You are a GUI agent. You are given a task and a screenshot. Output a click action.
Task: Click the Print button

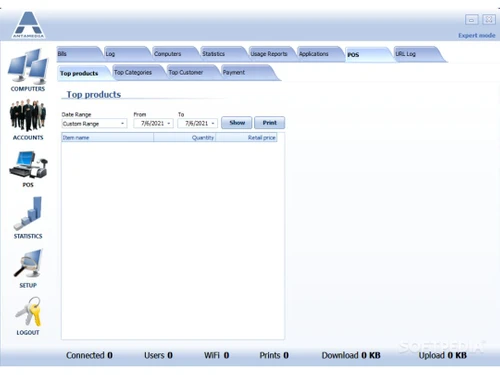click(x=269, y=123)
